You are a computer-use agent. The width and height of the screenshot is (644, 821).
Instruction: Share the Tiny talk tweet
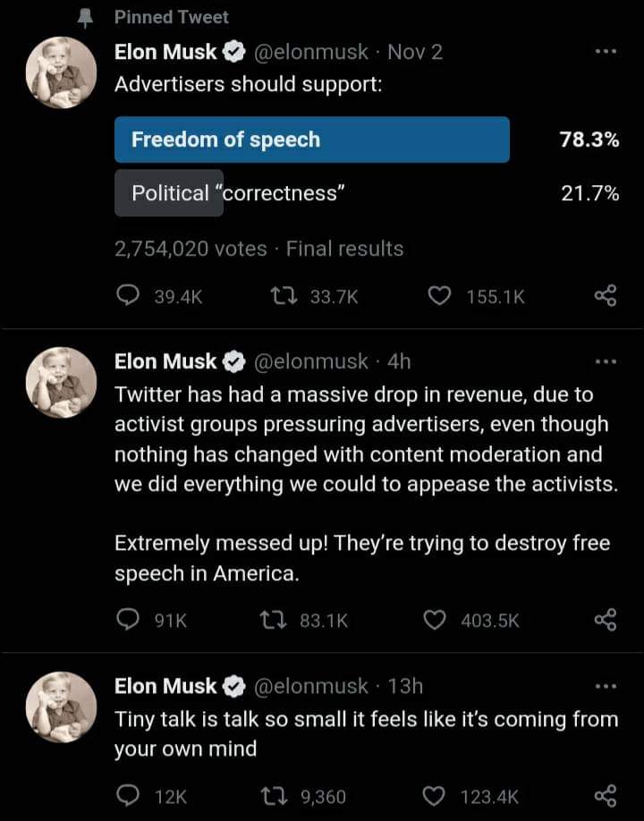(x=606, y=796)
